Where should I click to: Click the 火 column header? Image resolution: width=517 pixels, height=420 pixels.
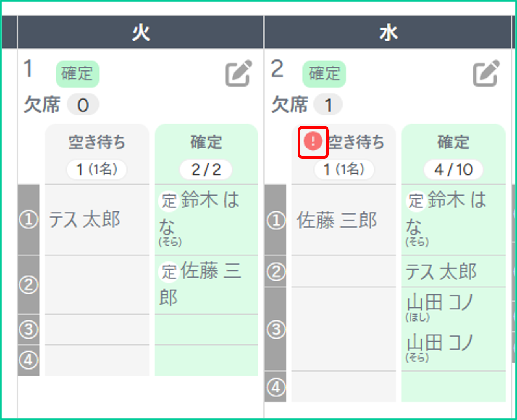click(x=141, y=33)
